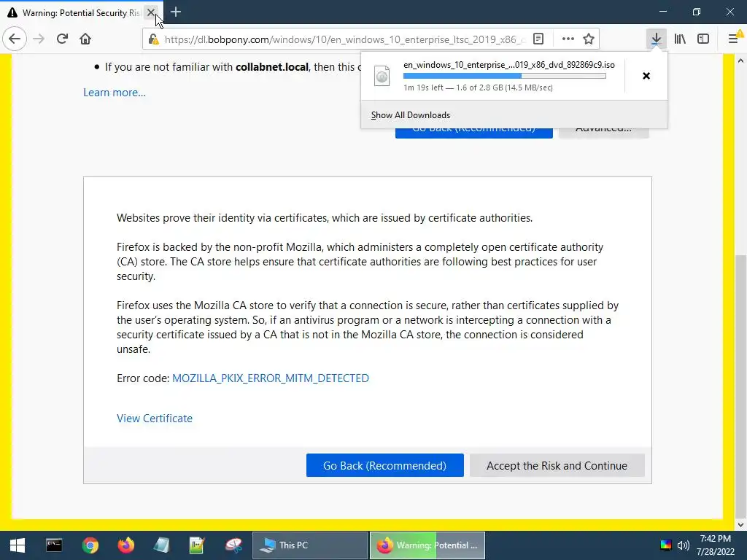Image resolution: width=747 pixels, height=560 pixels.
Task: Close the Warning: Potential Security Risk tab
Action: 150,12
